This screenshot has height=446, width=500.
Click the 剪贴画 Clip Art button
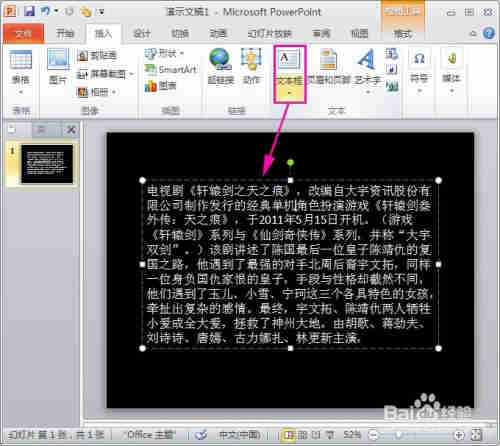(97, 55)
